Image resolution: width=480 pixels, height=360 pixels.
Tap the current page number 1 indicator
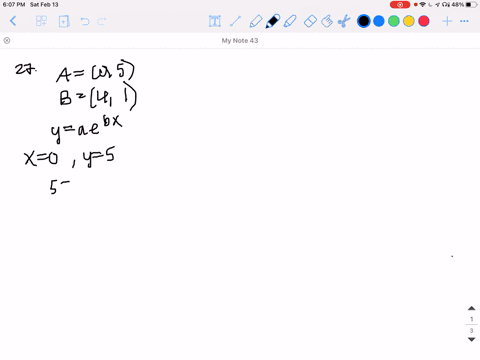point(471,319)
